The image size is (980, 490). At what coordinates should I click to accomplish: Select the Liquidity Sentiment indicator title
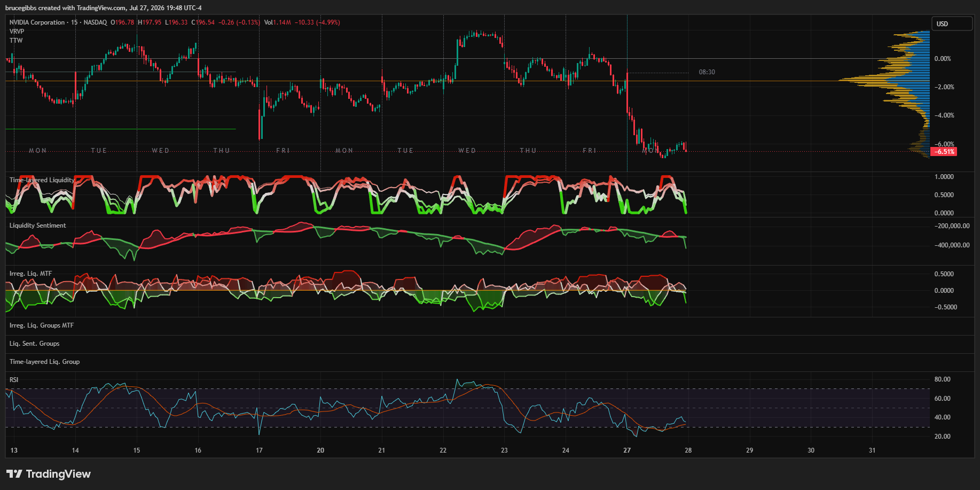(38, 225)
